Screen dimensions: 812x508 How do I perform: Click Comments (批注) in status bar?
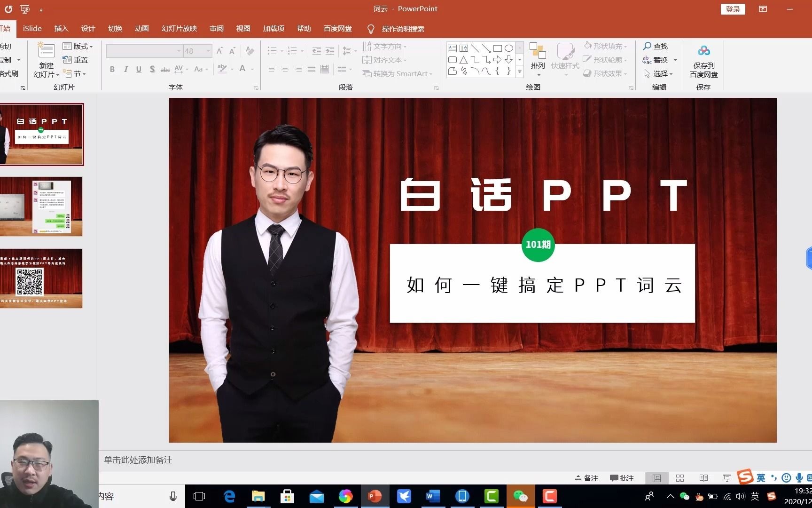[x=622, y=478]
